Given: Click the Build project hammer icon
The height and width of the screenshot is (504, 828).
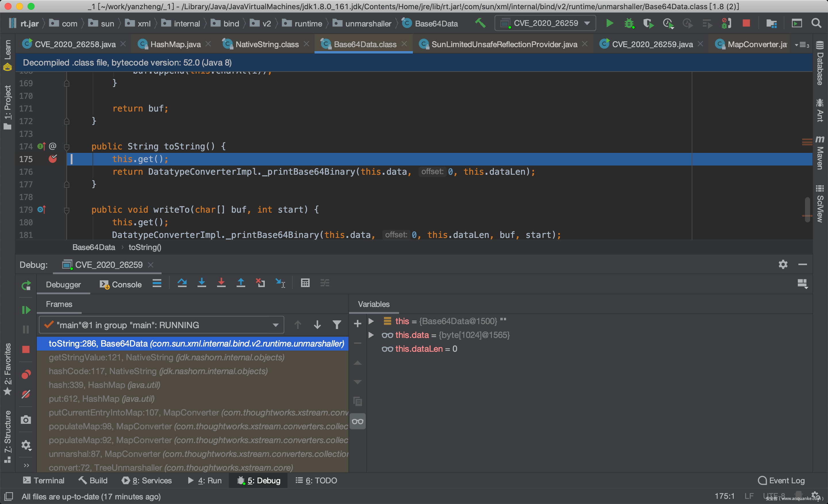Looking at the screenshot, I should (480, 23).
